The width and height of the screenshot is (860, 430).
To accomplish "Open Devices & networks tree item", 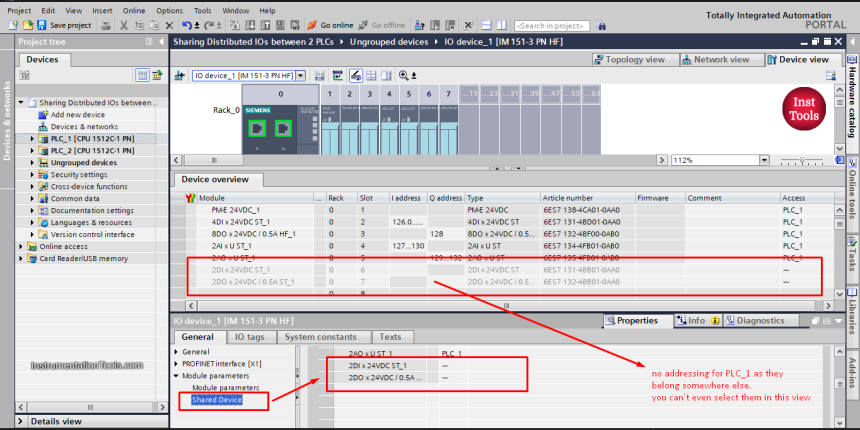I will click(84, 127).
